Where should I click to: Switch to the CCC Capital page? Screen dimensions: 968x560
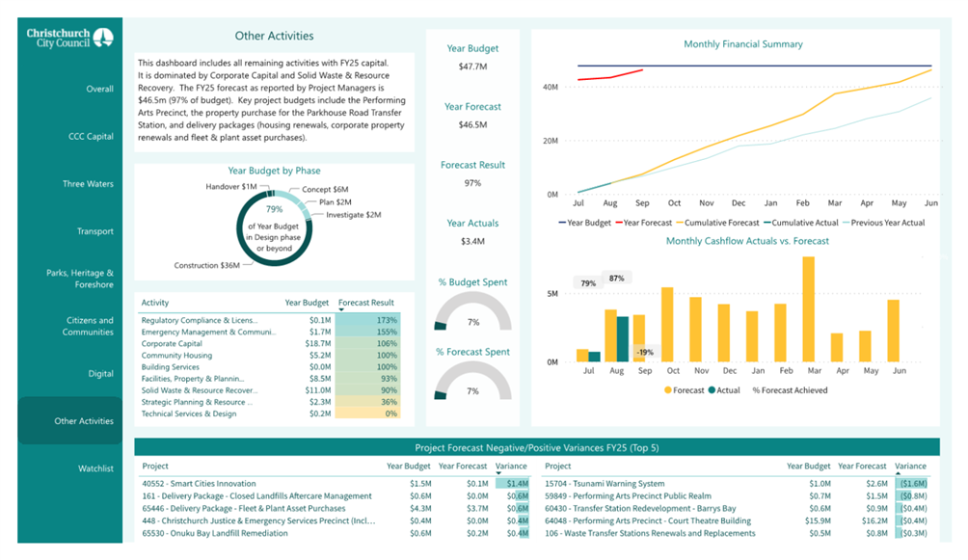point(91,137)
